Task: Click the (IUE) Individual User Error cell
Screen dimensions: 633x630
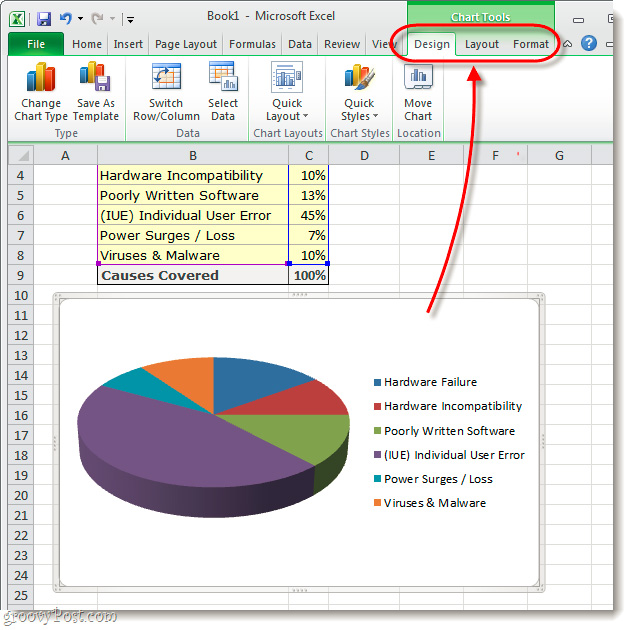Action: tap(193, 216)
